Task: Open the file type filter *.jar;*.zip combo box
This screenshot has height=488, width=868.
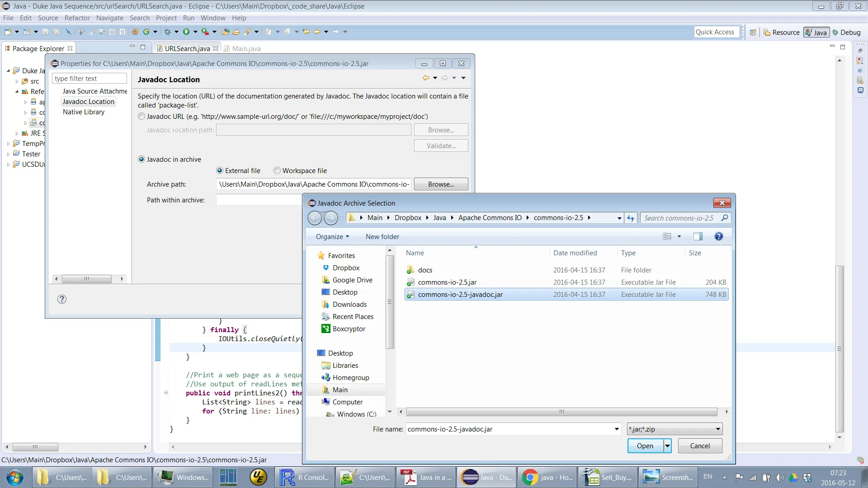Action: click(x=675, y=429)
